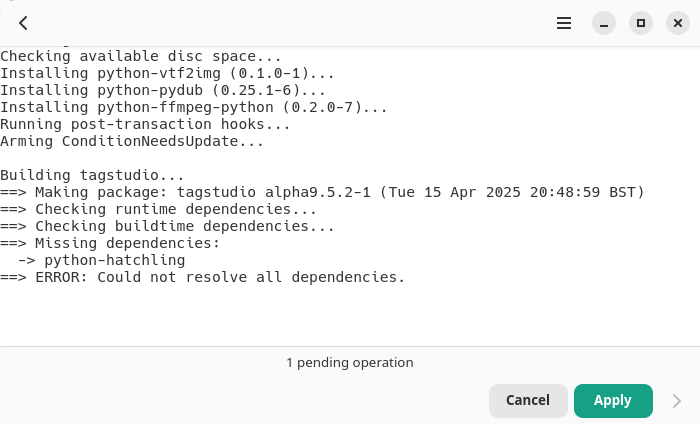Select the 'Arming ConditionNeedsUpdate' line

click(x=132, y=141)
